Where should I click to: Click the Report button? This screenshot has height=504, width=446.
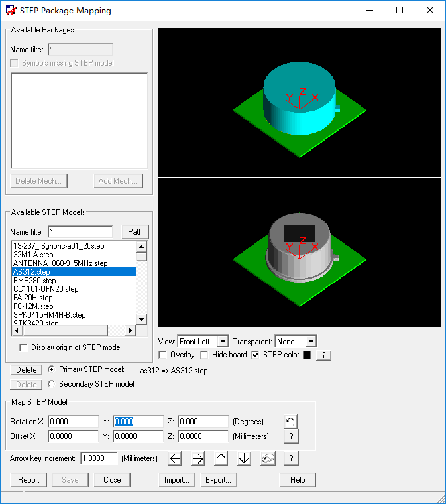pos(28,480)
